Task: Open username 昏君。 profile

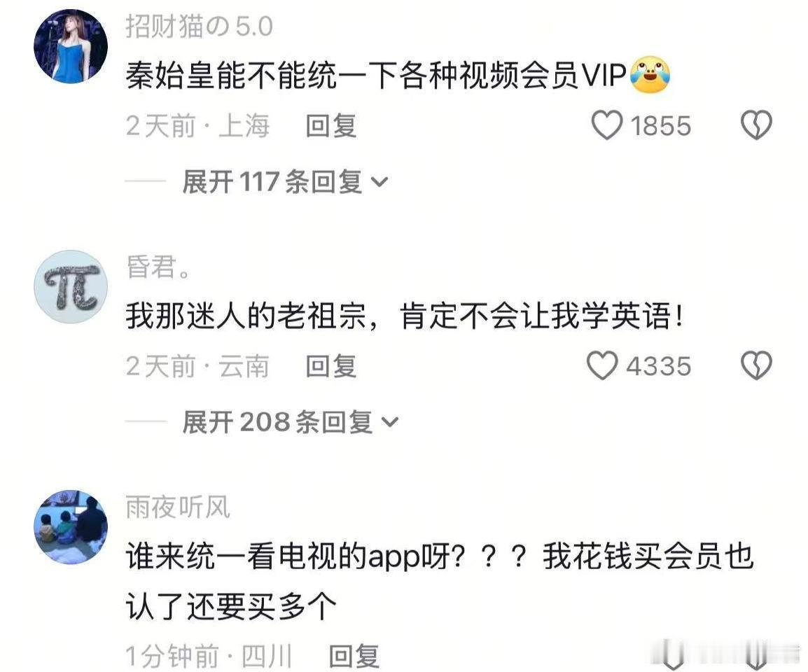Action: coord(158,267)
